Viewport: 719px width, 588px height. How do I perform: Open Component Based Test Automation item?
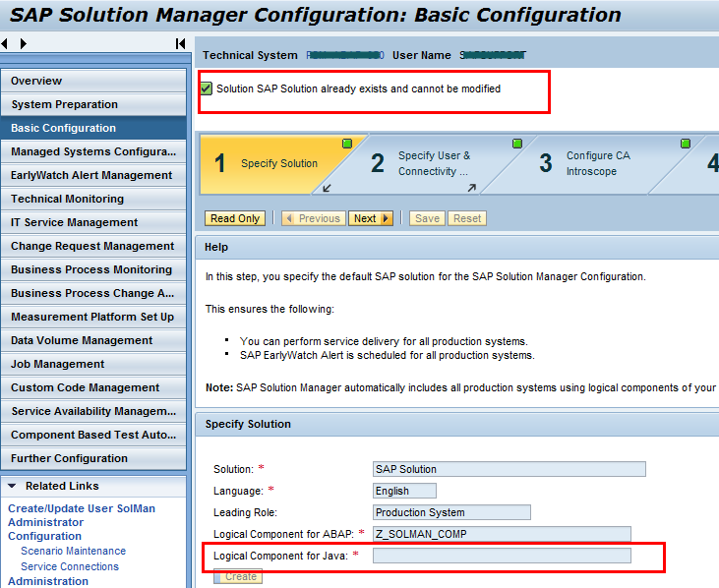pos(93,435)
